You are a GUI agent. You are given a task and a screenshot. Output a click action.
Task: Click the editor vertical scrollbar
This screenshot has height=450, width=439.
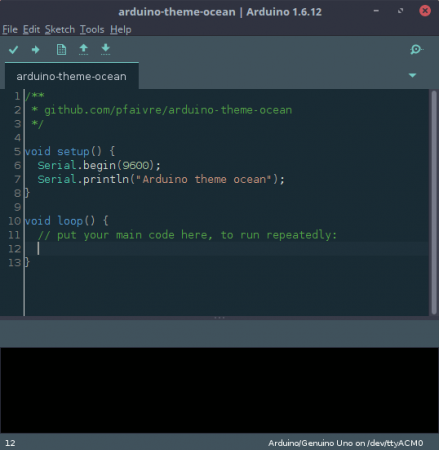point(434,202)
